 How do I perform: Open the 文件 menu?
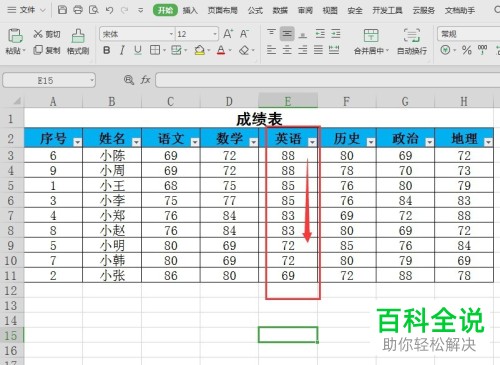click(26, 10)
